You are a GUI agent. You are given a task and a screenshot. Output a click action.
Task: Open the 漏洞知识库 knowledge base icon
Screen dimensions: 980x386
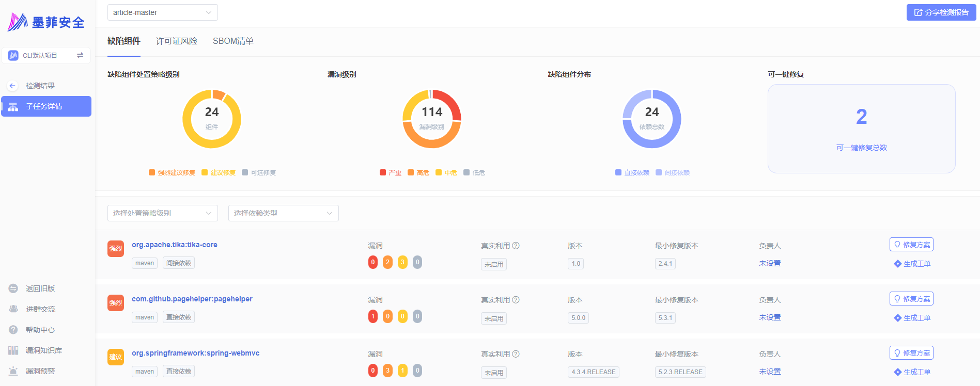point(13,350)
